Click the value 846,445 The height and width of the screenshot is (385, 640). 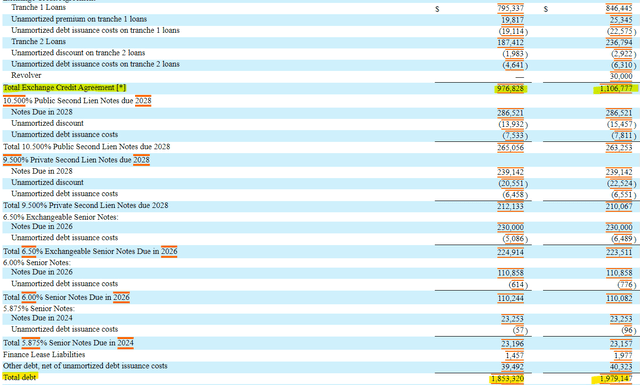(619, 8)
